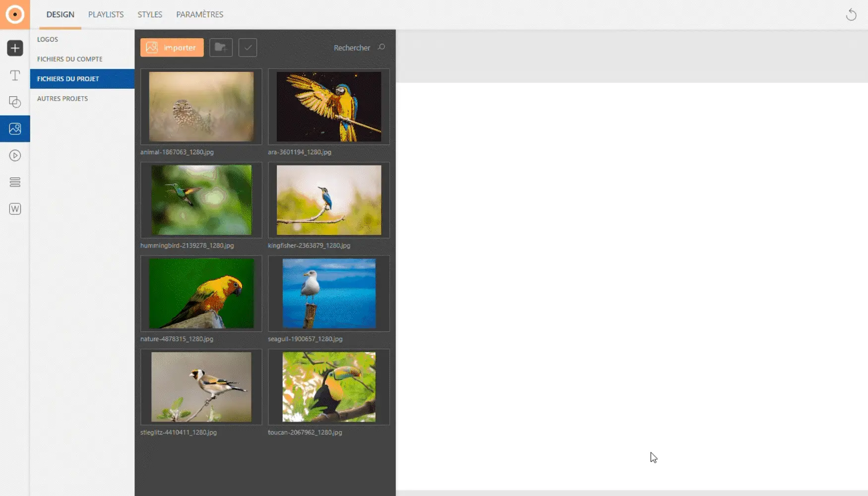This screenshot has width=868, height=496.
Task: Click the new folder icon button
Action: click(x=221, y=48)
